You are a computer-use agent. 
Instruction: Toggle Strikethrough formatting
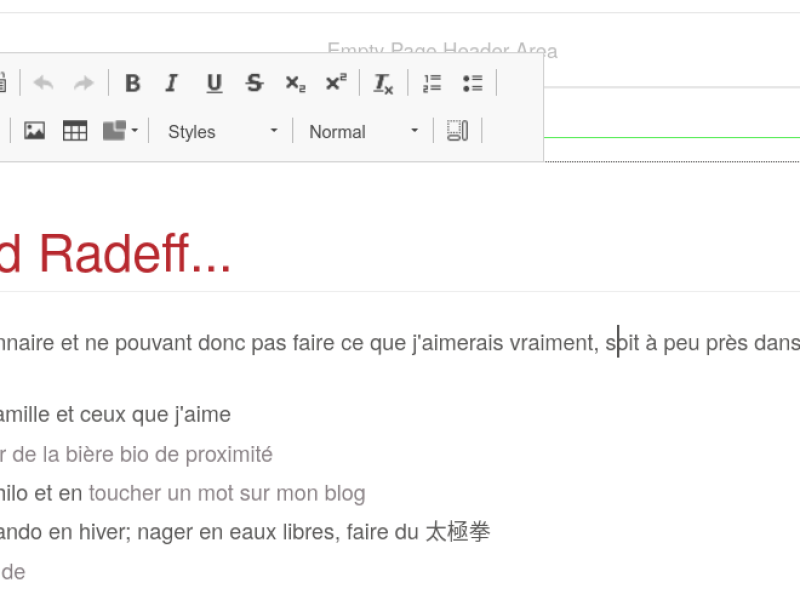(254, 83)
